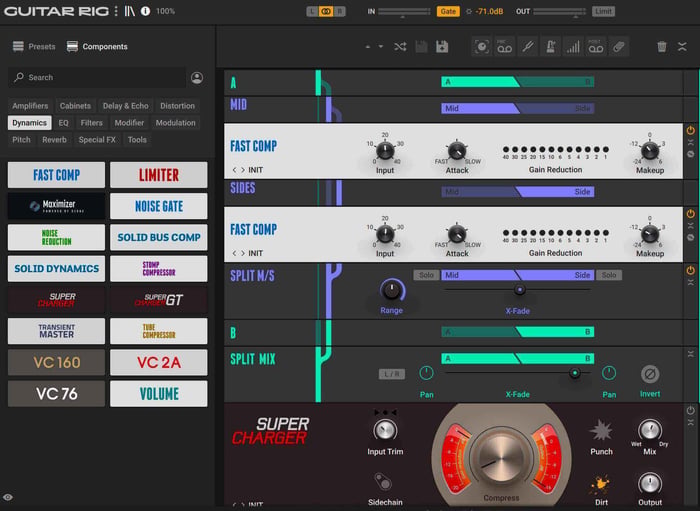Adjust the Split Mix X-Fade slider
The image size is (700, 511).
point(575,373)
